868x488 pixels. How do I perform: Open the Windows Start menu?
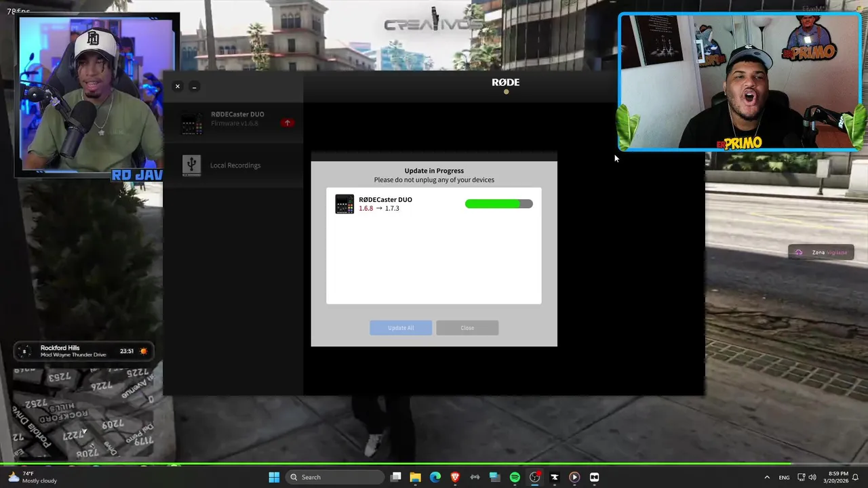274,477
